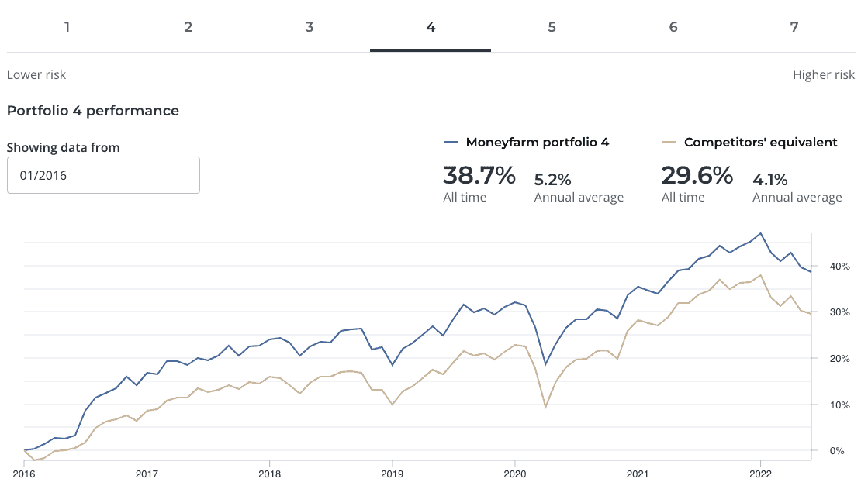Switch to portfolio tab 2
The width and height of the screenshot is (868, 496).
pos(188,26)
